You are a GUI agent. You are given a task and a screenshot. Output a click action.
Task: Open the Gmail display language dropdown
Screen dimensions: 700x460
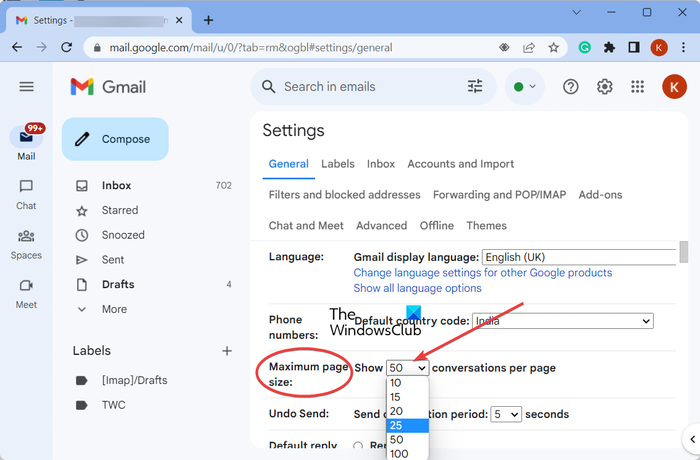(579, 257)
